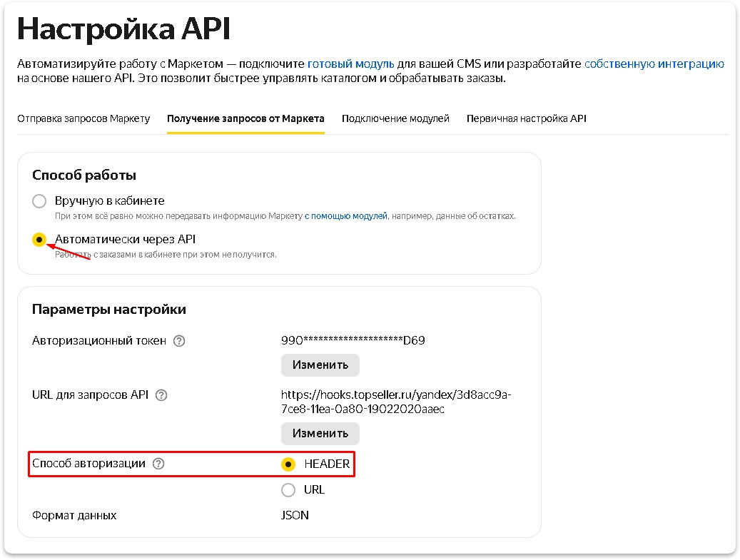Open the help tooltip for Способ авторизации
This screenshot has height=560, width=740.
point(158,464)
